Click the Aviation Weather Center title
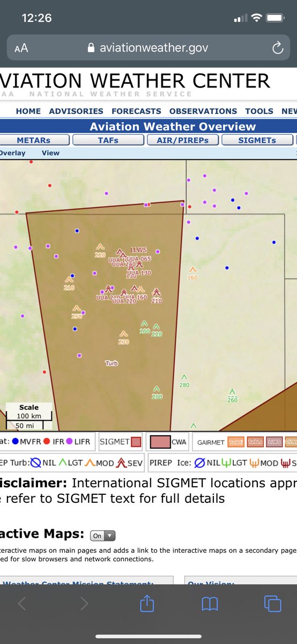Screen dimensions: 297x644 [x=135, y=80]
